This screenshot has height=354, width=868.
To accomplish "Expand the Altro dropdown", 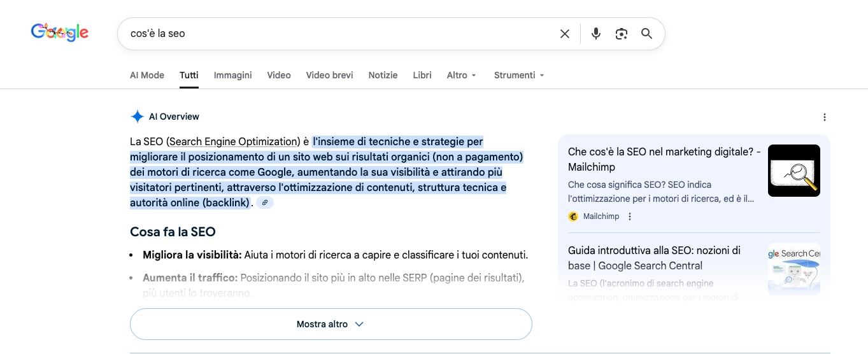I will tap(461, 75).
